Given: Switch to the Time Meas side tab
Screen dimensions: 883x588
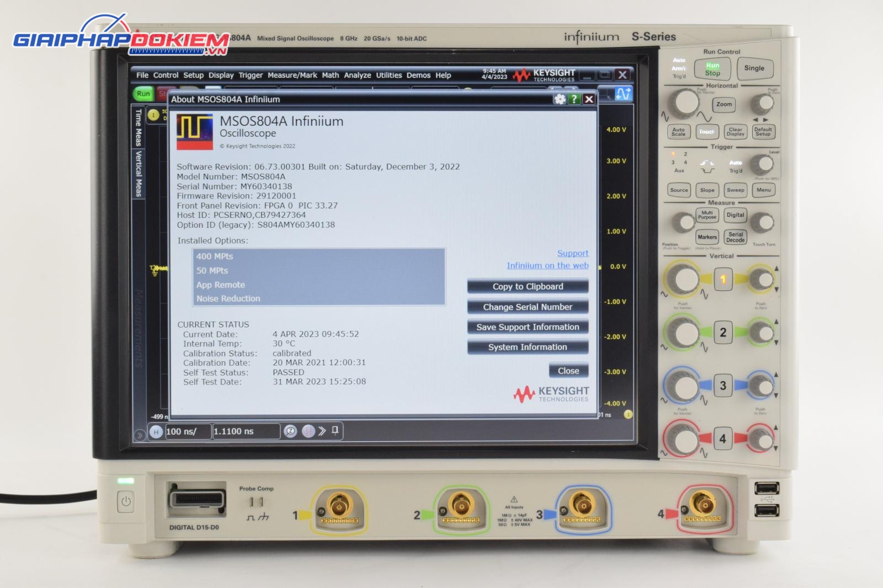Looking at the screenshot, I should click(138, 127).
